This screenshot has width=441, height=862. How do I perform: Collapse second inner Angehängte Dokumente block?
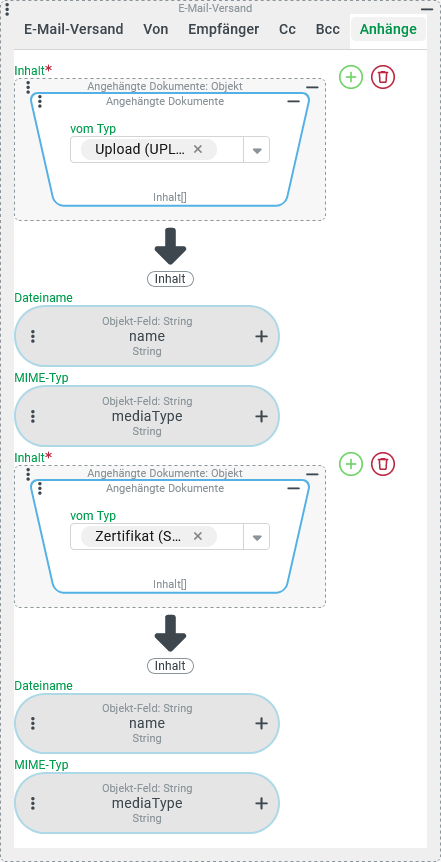(x=294, y=488)
